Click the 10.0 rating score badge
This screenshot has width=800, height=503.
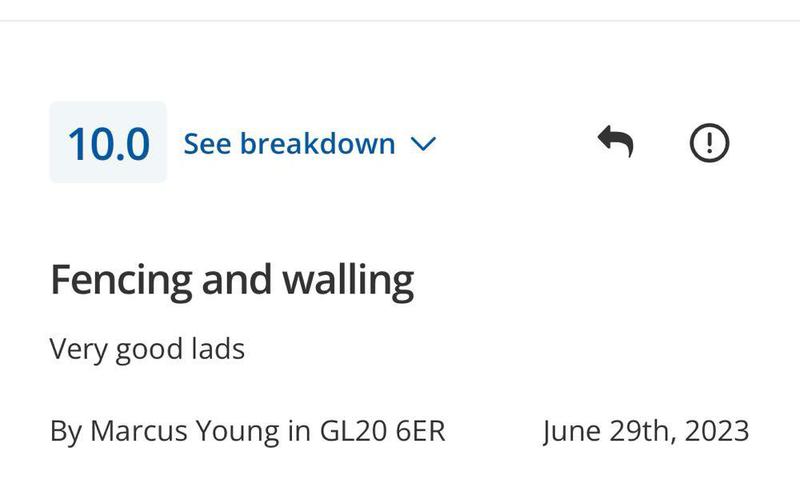pyautogui.click(x=108, y=143)
